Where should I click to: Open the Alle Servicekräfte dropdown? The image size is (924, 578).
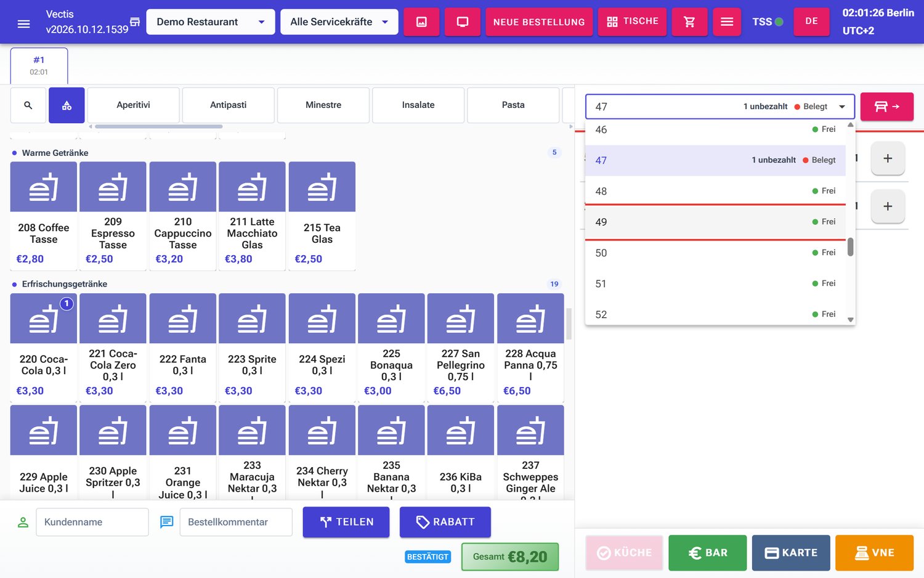coord(339,22)
